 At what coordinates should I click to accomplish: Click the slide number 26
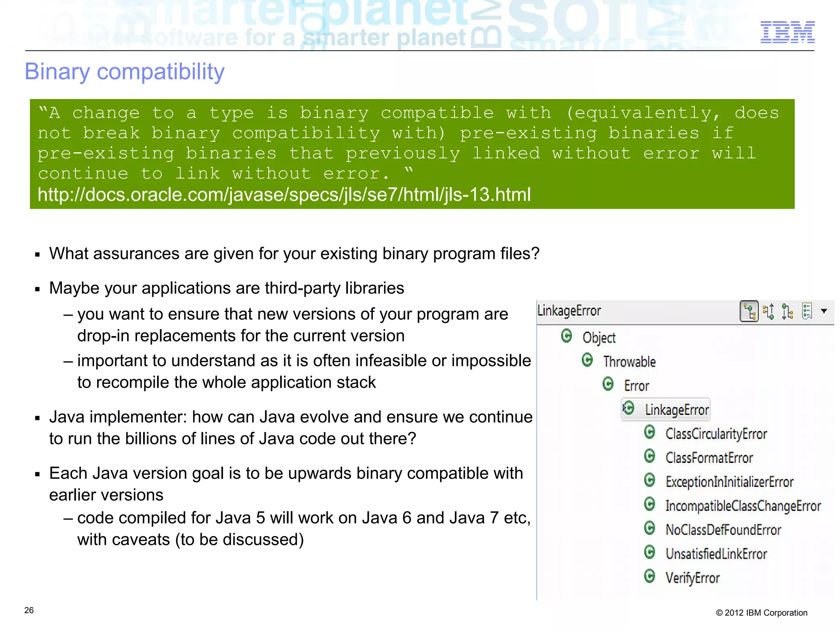(x=29, y=610)
